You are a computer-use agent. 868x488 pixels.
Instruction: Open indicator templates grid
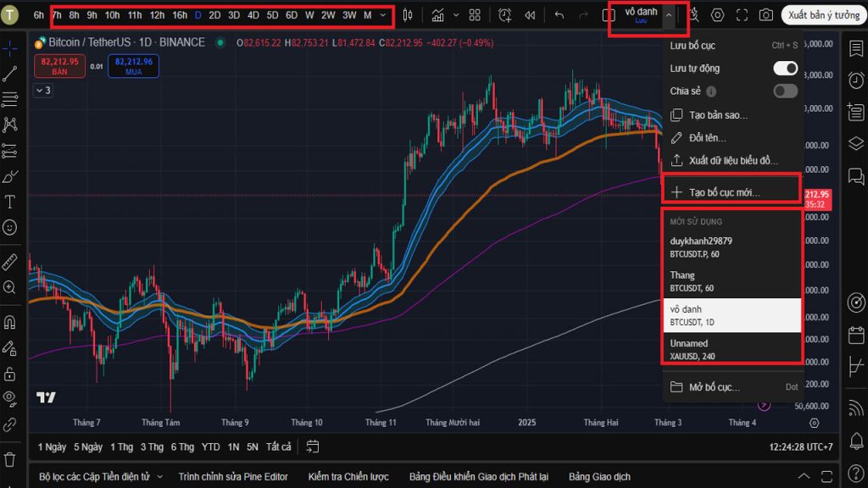(x=475, y=15)
